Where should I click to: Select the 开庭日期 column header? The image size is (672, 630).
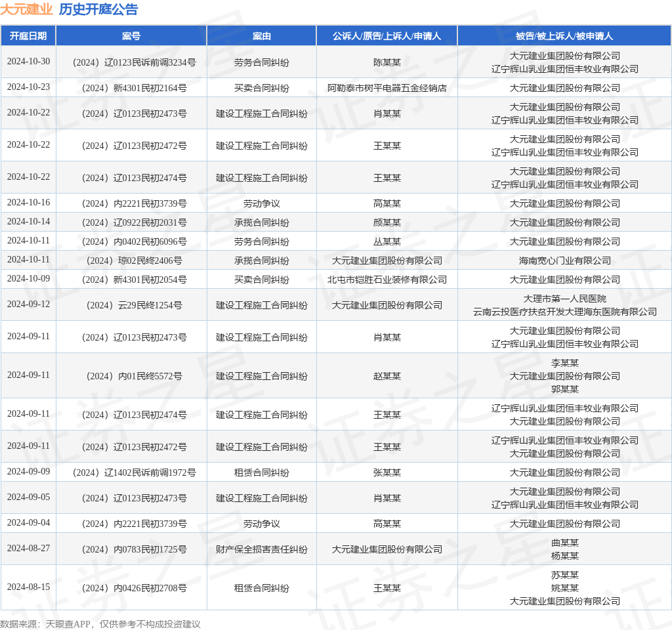(28, 36)
